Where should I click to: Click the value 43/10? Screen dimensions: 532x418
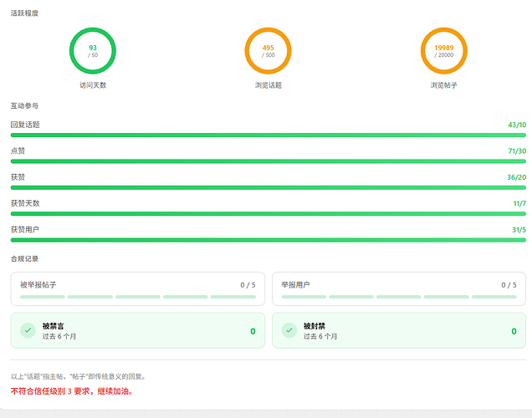click(x=517, y=125)
